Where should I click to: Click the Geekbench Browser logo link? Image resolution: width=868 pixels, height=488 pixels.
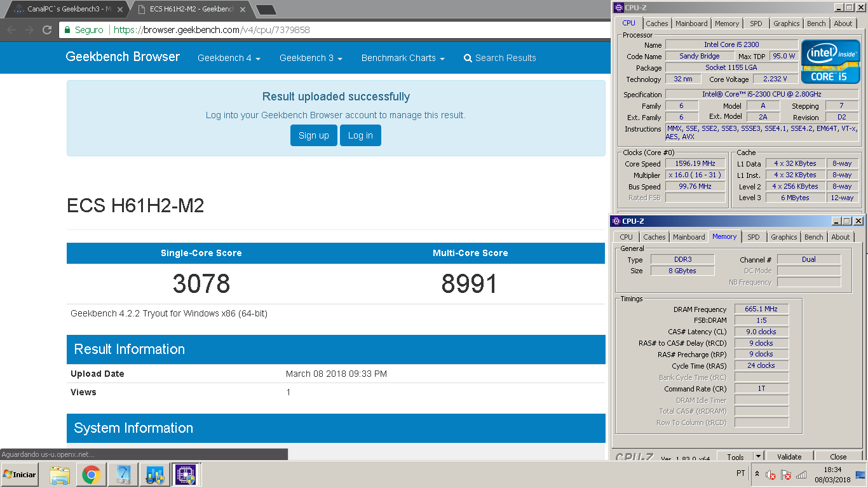(123, 57)
